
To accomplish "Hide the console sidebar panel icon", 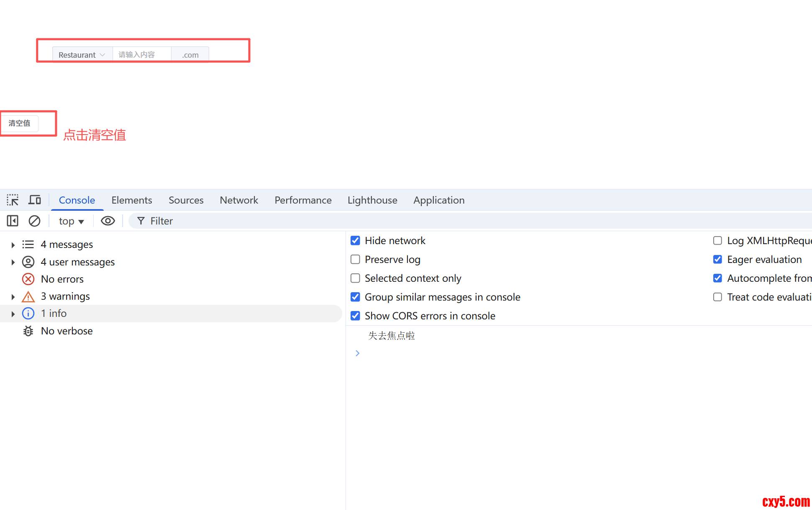I will coord(13,221).
